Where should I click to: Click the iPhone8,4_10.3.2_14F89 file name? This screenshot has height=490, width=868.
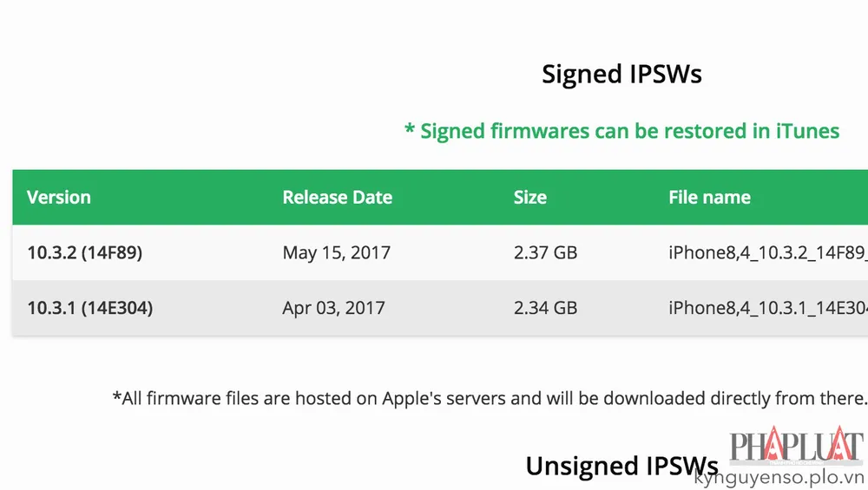(767, 253)
